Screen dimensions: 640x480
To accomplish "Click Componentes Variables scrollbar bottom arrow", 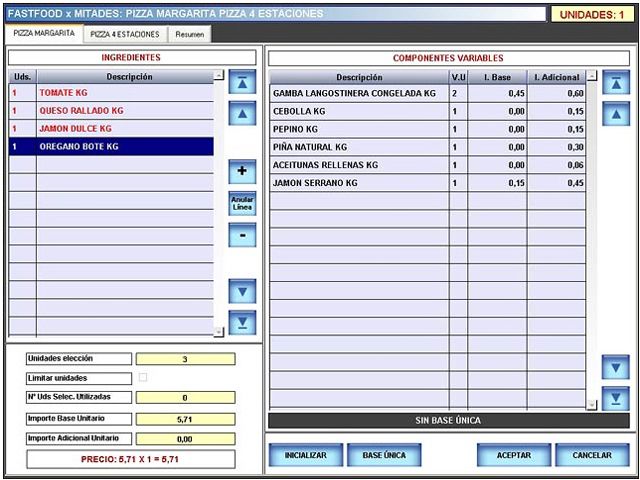I will 591,405.
